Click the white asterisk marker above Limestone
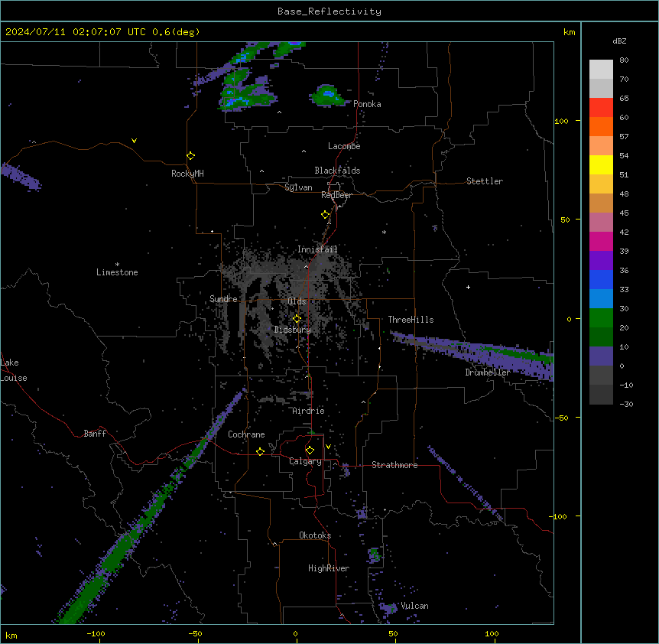The width and height of the screenshot is (659, 644). click(x=117, y=265)
